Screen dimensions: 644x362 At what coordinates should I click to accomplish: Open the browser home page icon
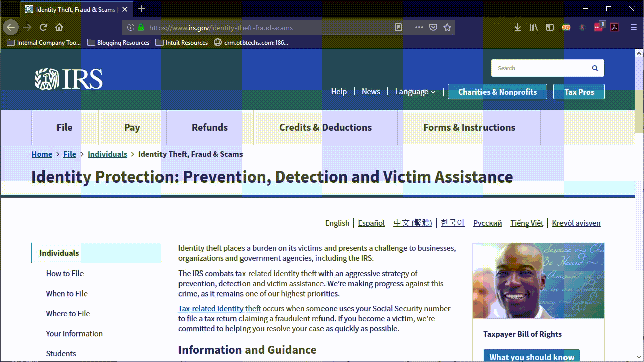pyautogui.click(x=59, y=27)
